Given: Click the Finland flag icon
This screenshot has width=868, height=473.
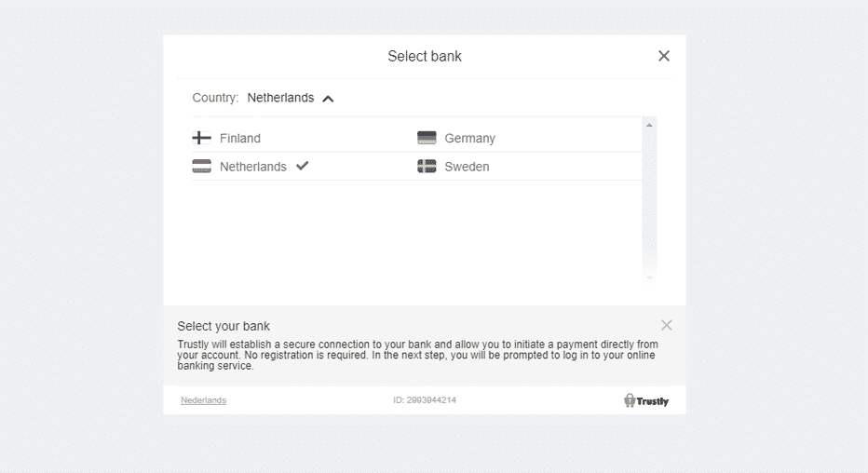Looking at the screenshot, I should point(201,138).
